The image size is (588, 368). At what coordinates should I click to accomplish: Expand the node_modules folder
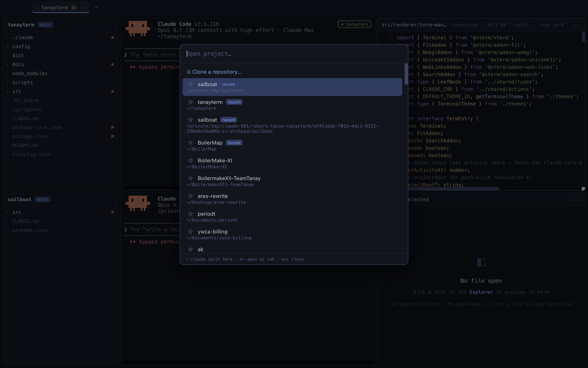click(7, 74)
